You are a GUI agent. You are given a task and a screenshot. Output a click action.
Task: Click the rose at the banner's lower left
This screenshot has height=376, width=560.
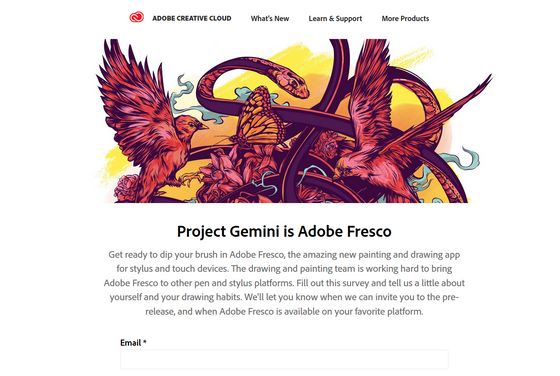(126, 188)
